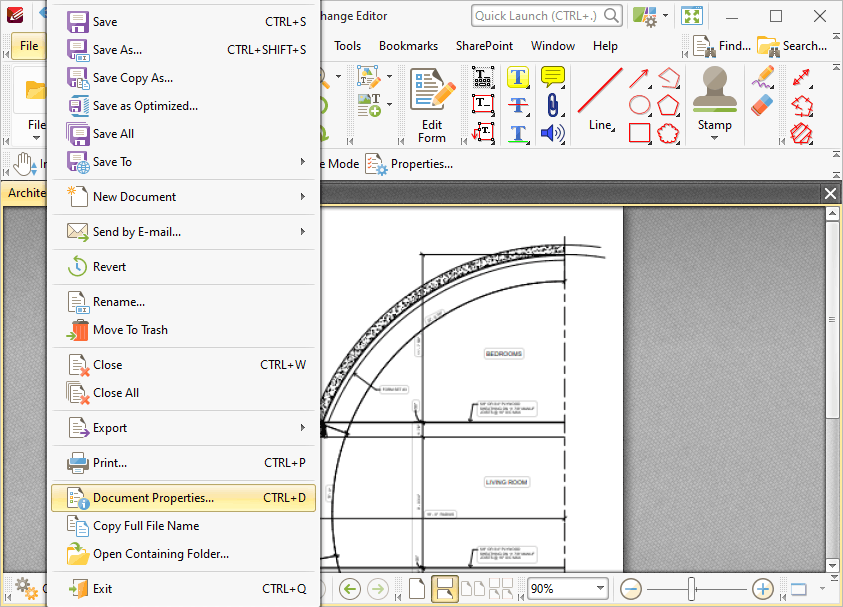This screenshot has width=843, height=607.
Task: Select the Highlight Text tool
Action: (517, 77)
